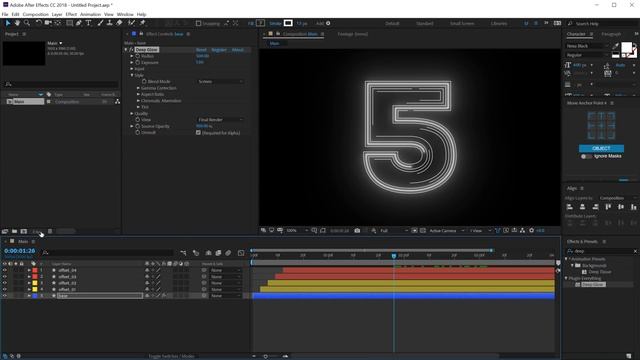Hide the offset_02 layer

coord(5,283)
